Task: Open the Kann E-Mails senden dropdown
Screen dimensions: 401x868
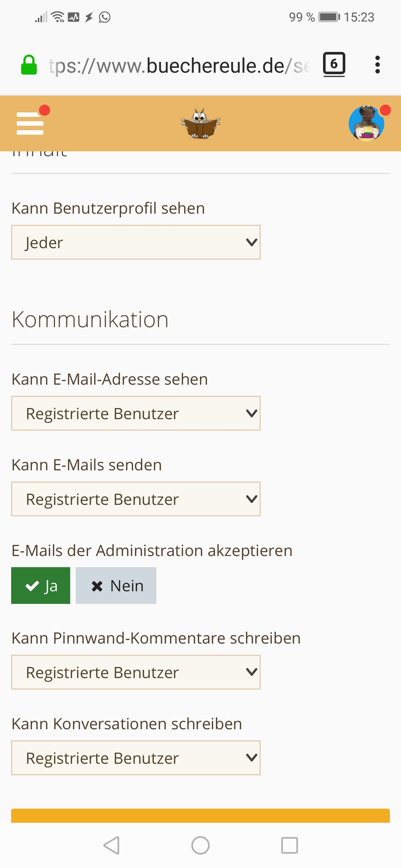Action: coord(136,499)
